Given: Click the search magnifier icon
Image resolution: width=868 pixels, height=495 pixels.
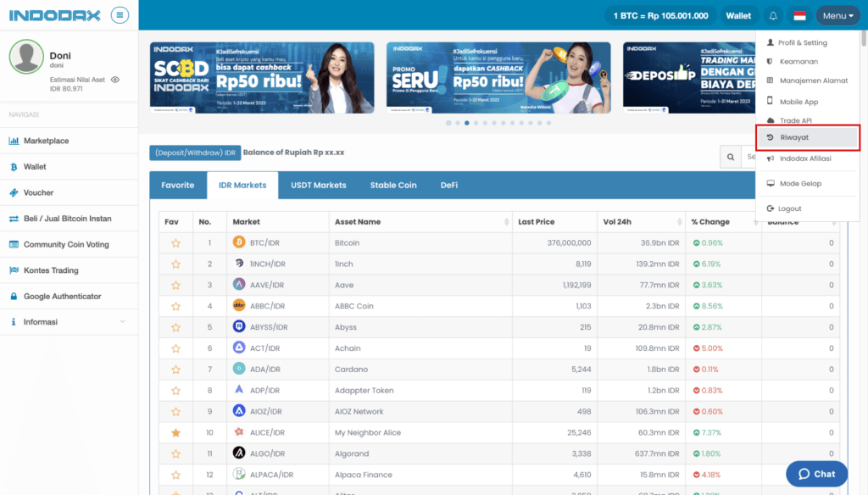Looking at the screenshot, I should (x=731, y=157).
